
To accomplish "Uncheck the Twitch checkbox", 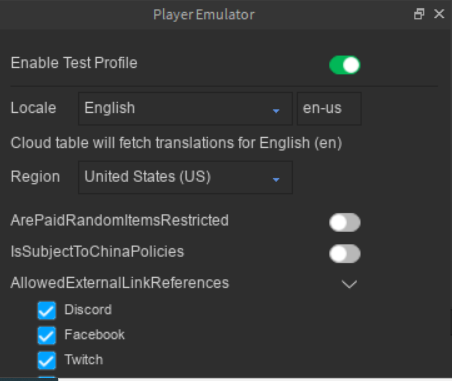I will pos(47,360).
